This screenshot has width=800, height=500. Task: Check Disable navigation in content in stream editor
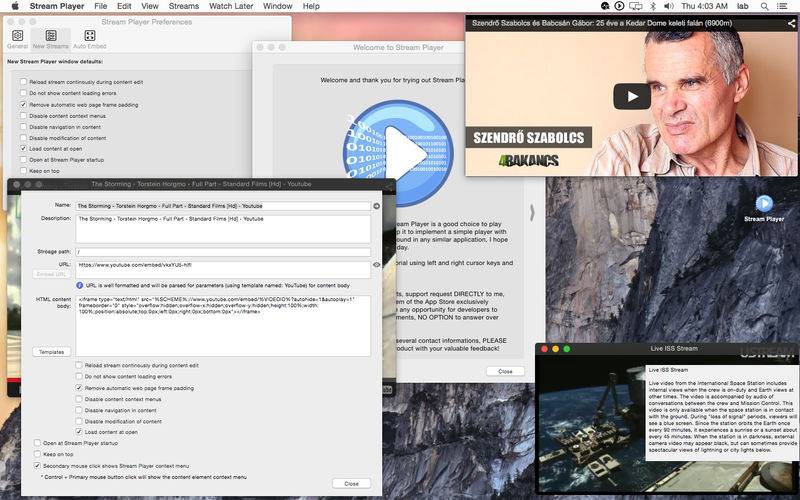(x=79, y=410)
